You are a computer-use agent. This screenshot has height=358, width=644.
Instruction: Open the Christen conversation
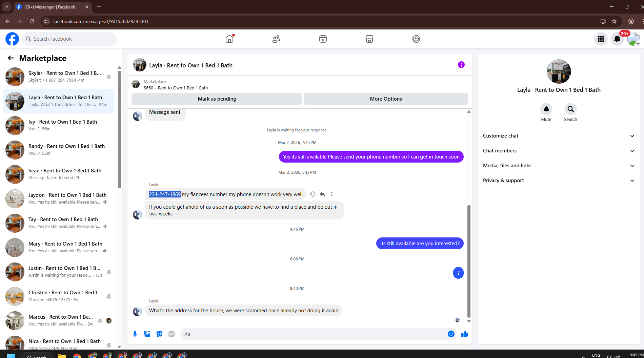(58, 296)
